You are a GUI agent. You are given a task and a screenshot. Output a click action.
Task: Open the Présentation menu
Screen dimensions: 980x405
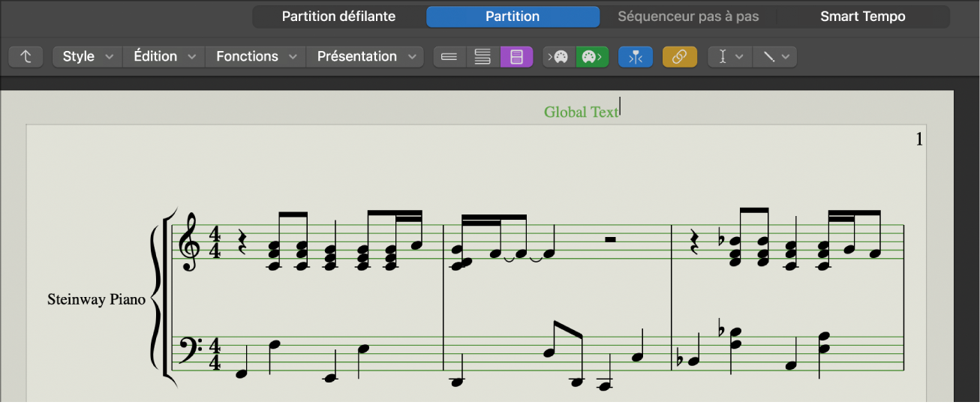(365, 57)
